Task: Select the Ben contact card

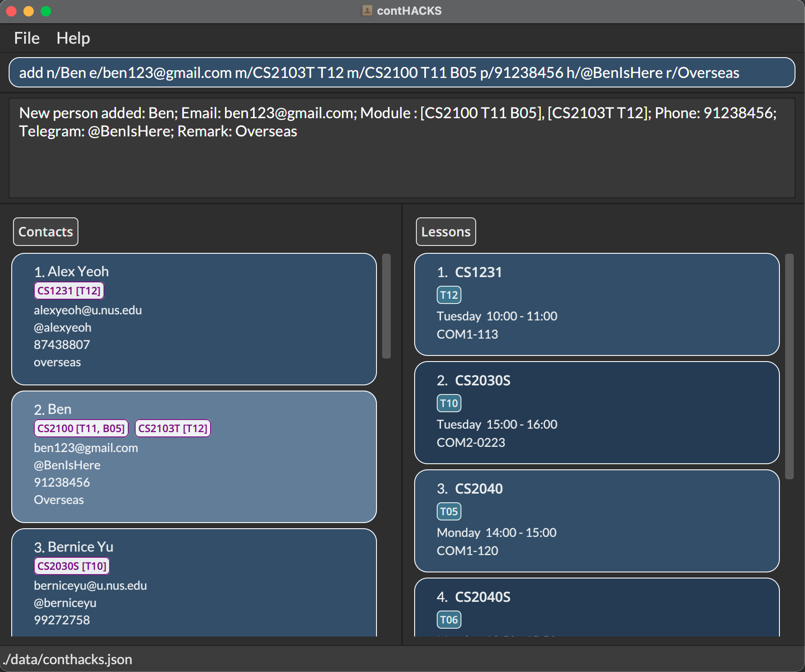Action: [x=194, y=456]
